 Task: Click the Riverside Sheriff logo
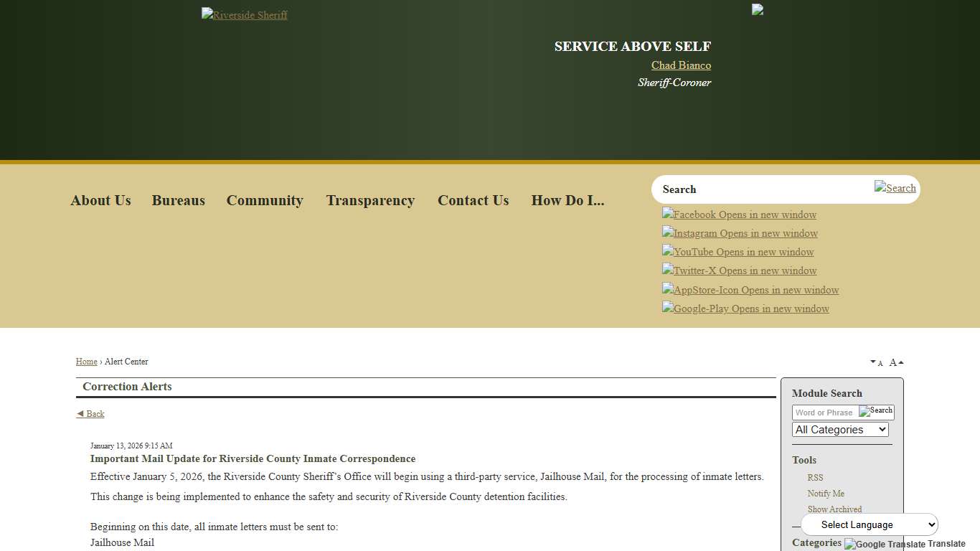tap(244, 14)
